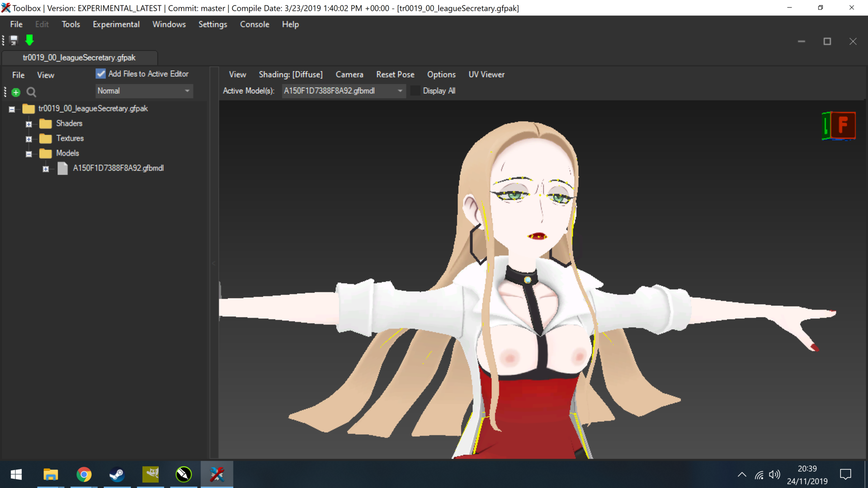The image size is (868, 488).
Task: Select the Textures tree item label
Action: point(70,138)
